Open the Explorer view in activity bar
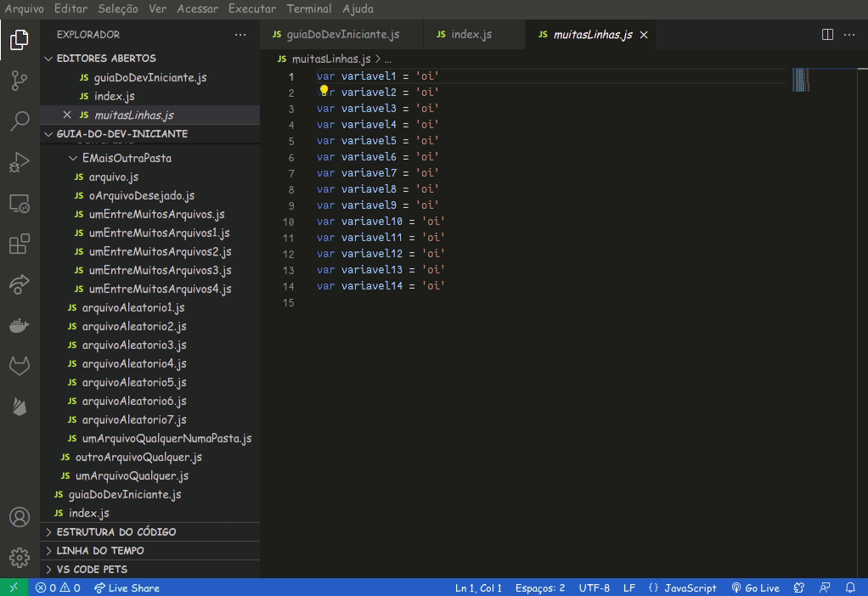 [x=19, y=39]
